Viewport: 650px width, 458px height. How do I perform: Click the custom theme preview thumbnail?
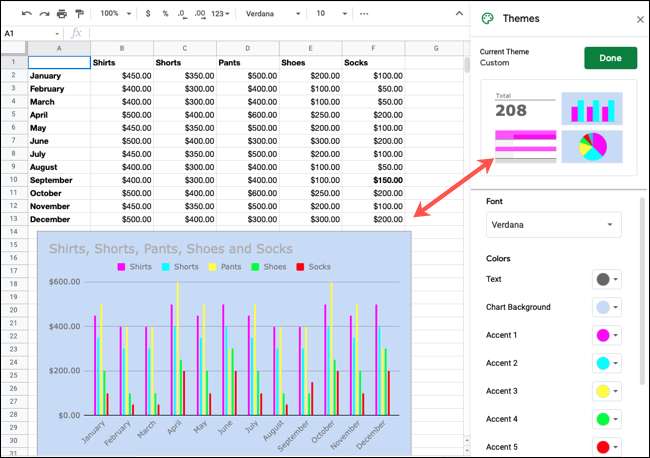(x=559, y=128)
